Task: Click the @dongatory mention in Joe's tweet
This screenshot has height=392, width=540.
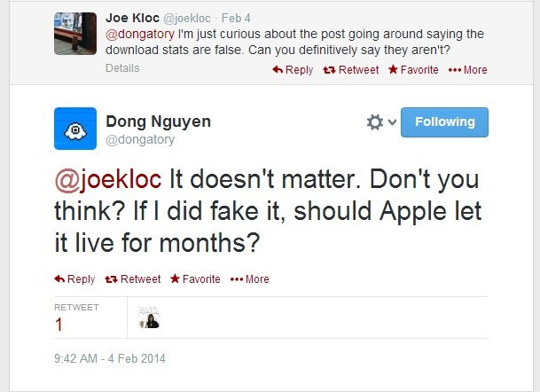Action: pos(138,34)
